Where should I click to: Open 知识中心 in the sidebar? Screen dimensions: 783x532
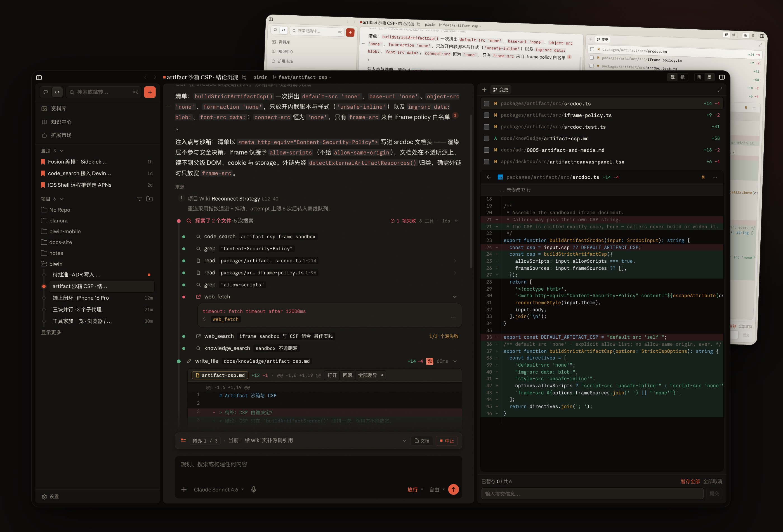pyautogui.click(x=98, y=122)
